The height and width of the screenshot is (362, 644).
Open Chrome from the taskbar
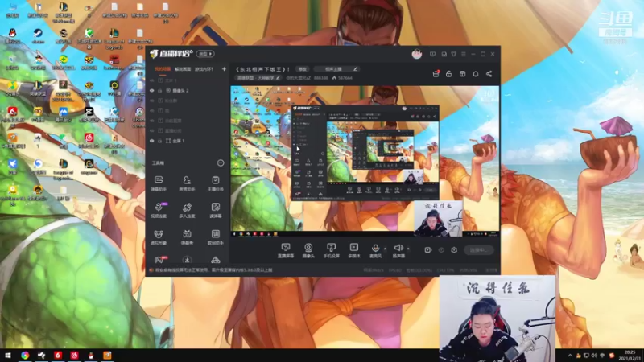pos(25,356)
